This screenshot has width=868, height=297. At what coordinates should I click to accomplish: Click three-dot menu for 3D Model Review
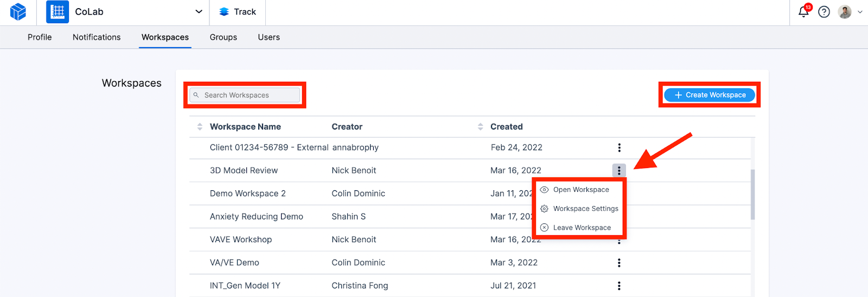coord(619,171)
